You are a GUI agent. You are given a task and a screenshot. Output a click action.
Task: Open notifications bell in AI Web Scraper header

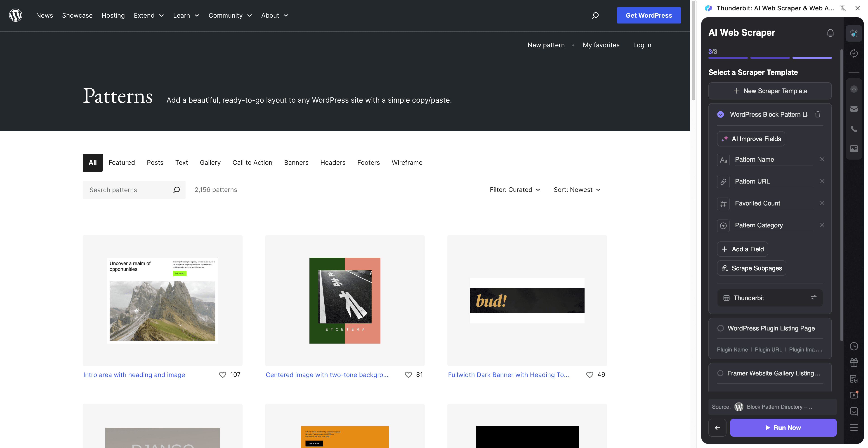tap(830, 33)
